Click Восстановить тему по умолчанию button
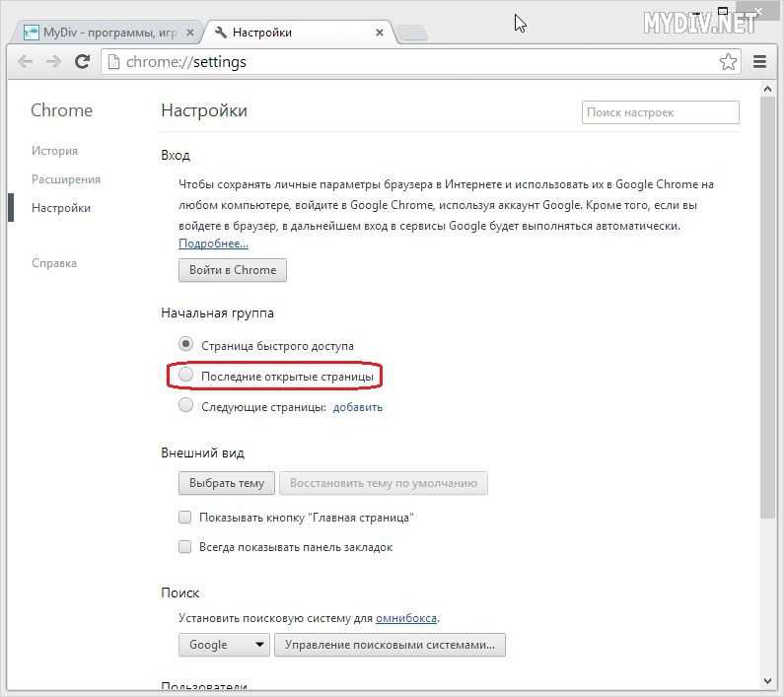The image size is (784, 697). (383, 483)
